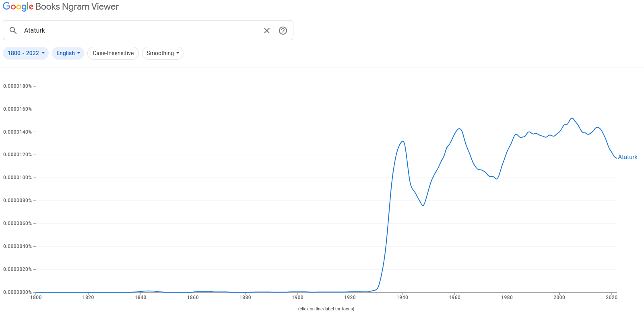Viewport: 644px width, 316px height.
Task: Open the Smoothing dropdown
Action: click(x=163, y=53)
